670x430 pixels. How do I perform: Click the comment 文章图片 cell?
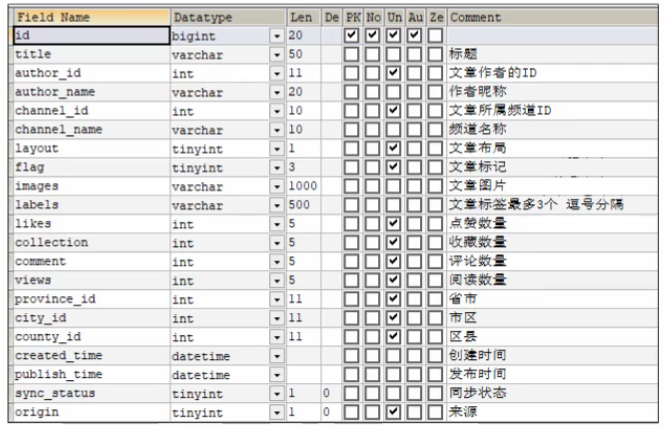(477, 185)
